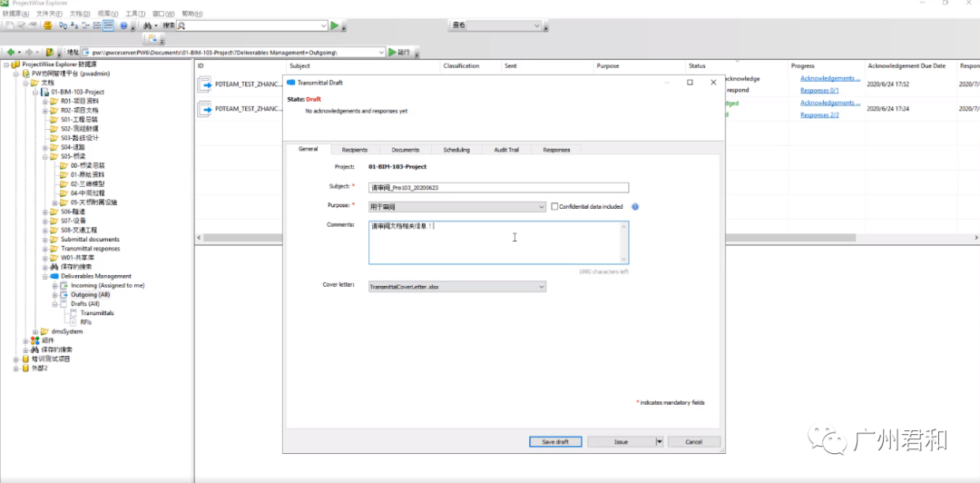Select the details list view toolbar icon
This screenshot has width=980, height=483.
[109, 25]
